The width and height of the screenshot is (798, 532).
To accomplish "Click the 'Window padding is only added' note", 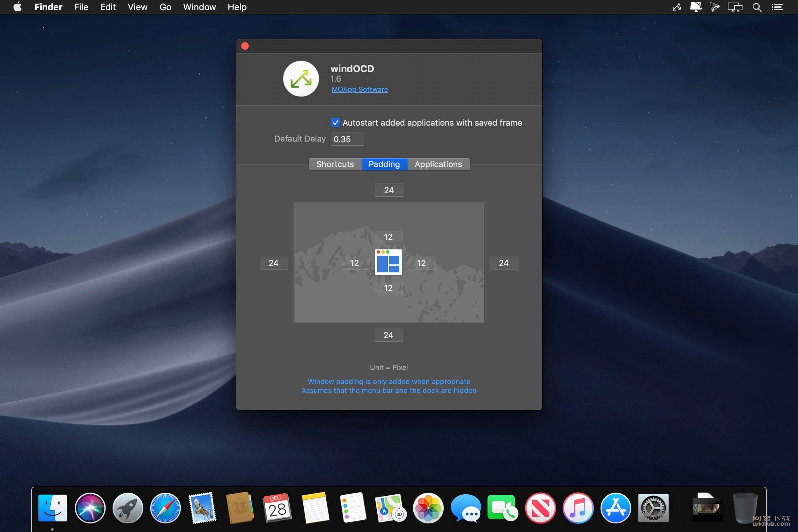I will coord(389,382).
